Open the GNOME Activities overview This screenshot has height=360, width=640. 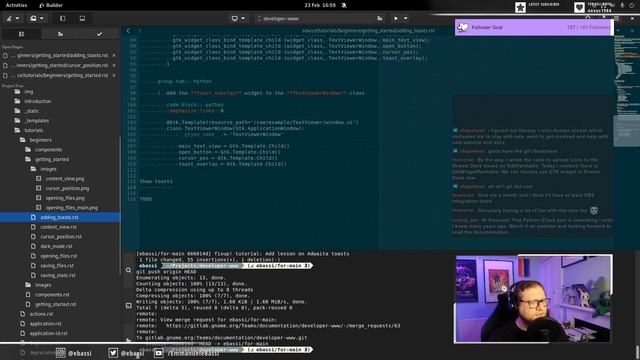pyautogui.click(x=16, y=5)
